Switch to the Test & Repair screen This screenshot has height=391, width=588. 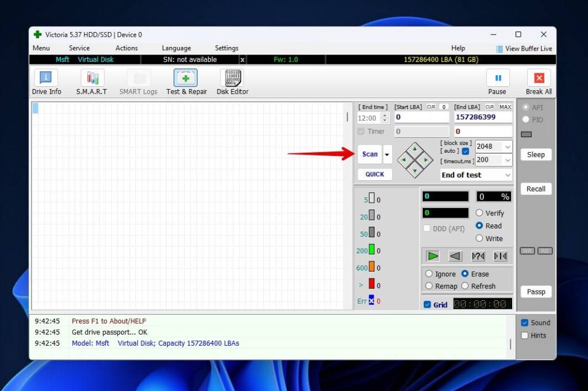[x=186, y=80]
